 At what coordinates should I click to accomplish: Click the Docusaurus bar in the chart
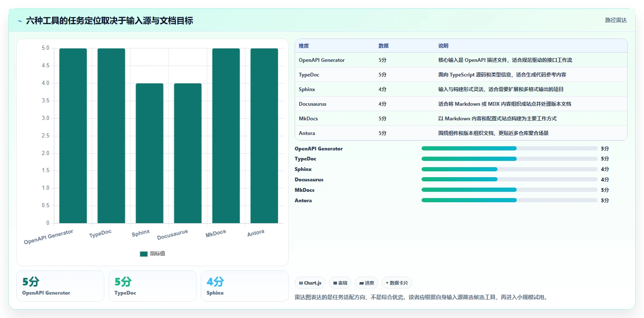point(188,153)
